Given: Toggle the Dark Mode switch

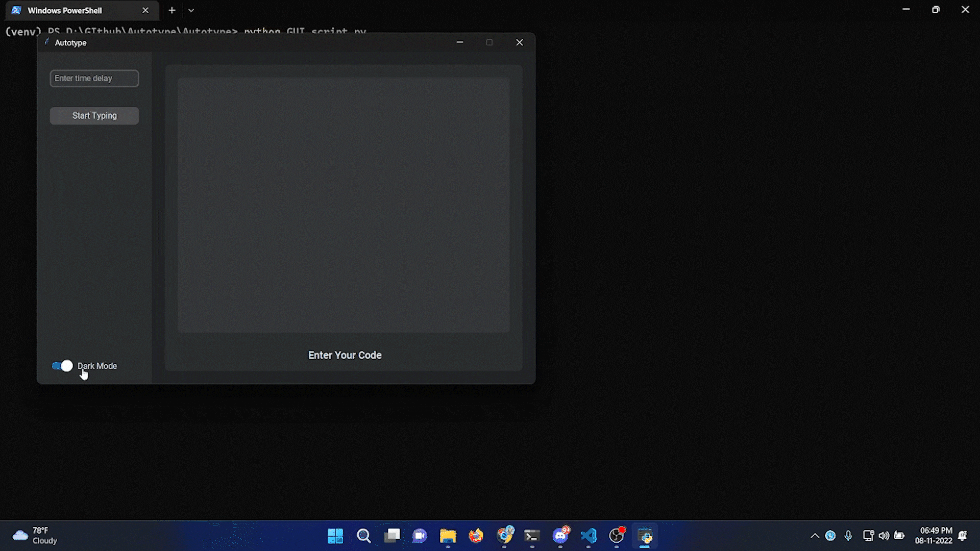Looking at the screenshot, I should 62,366.
